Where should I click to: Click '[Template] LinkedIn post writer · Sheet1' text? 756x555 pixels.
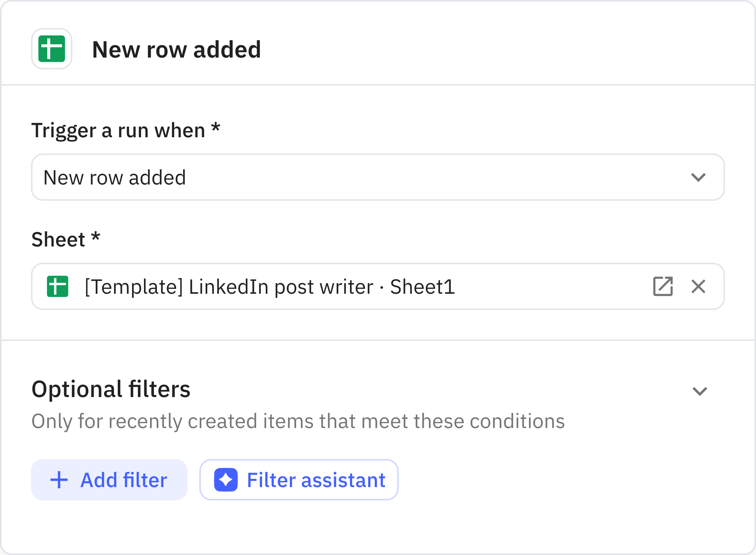[269, 287]
